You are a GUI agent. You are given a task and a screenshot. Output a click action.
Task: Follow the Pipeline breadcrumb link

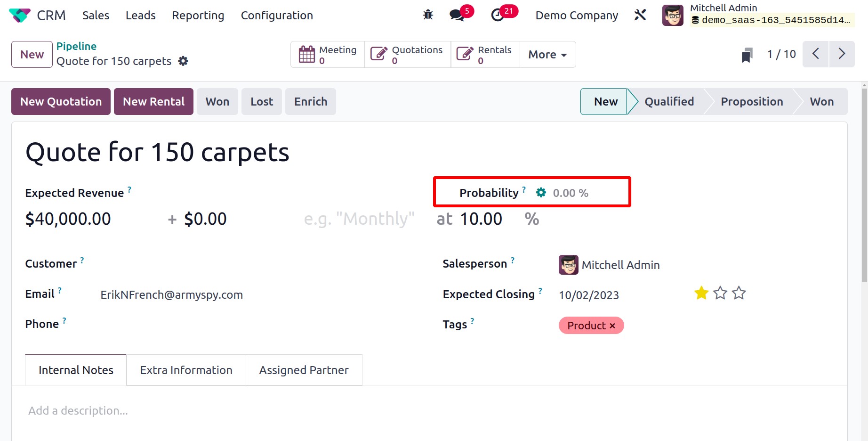coord(76,46)
